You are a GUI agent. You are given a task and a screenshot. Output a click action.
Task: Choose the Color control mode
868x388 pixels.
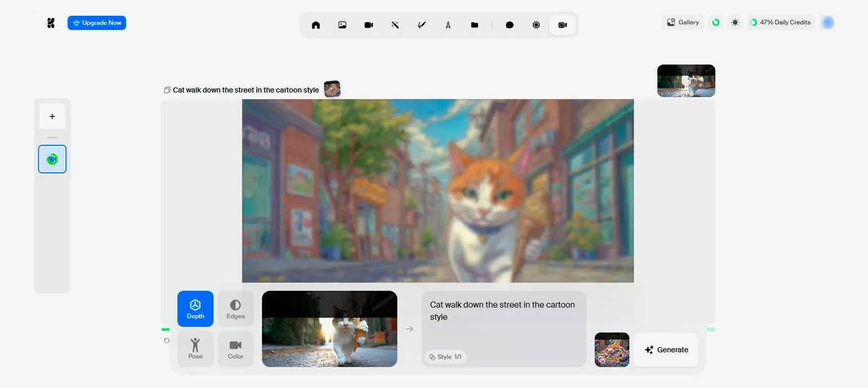click(x=236, y=349)
